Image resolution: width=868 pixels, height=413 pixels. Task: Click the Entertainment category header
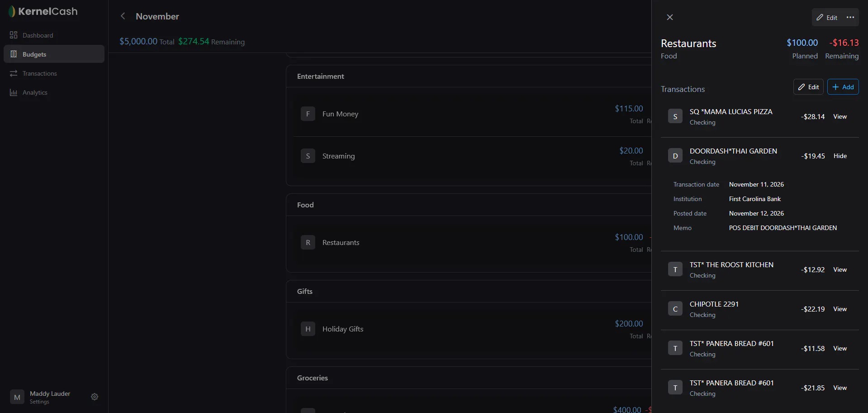(469, 77)
